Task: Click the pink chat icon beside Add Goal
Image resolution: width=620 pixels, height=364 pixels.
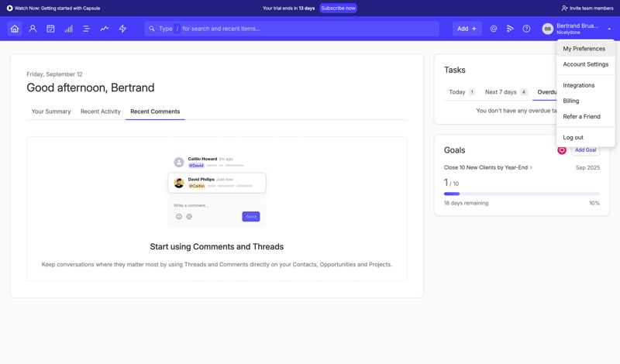Action: point(562,150)
